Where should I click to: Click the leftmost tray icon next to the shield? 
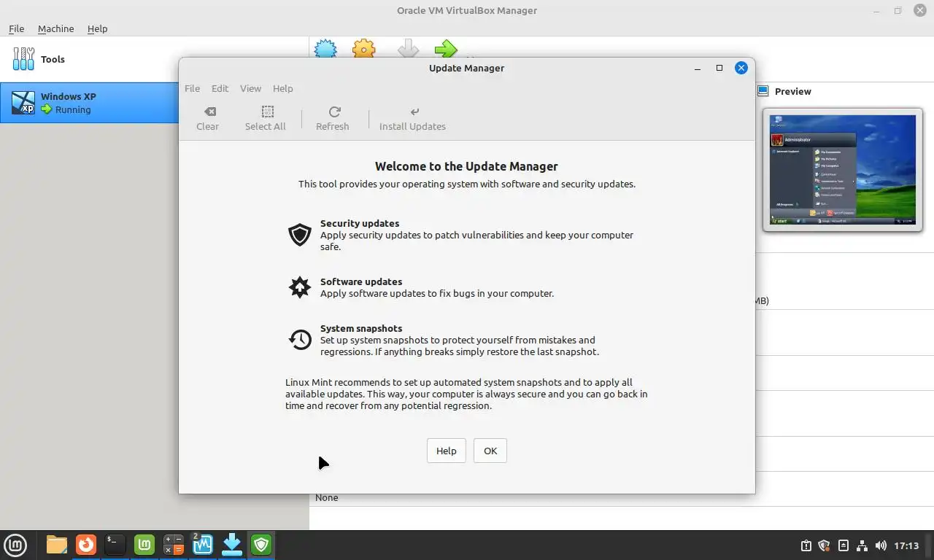tap(806, 545)
